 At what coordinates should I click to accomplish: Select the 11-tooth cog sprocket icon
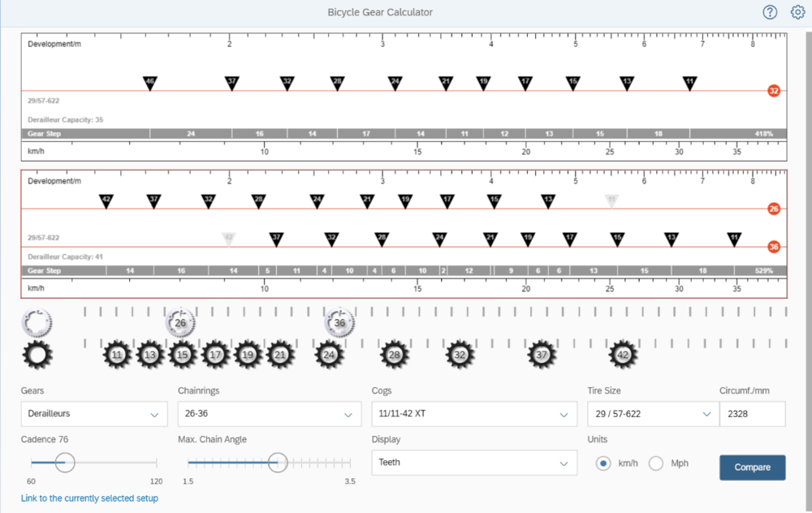coord(117,355)
